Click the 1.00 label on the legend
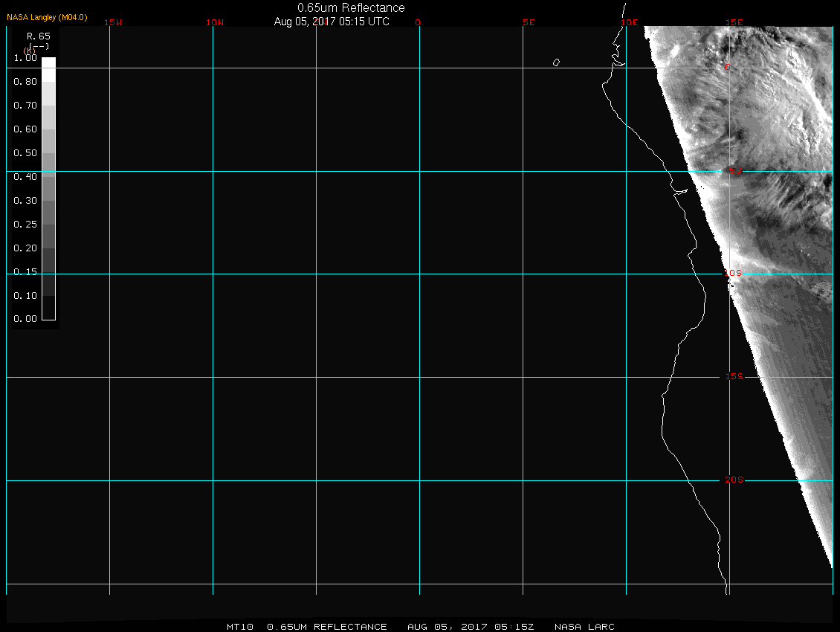This screenshot has width=840, height=632. coord(25,58)
